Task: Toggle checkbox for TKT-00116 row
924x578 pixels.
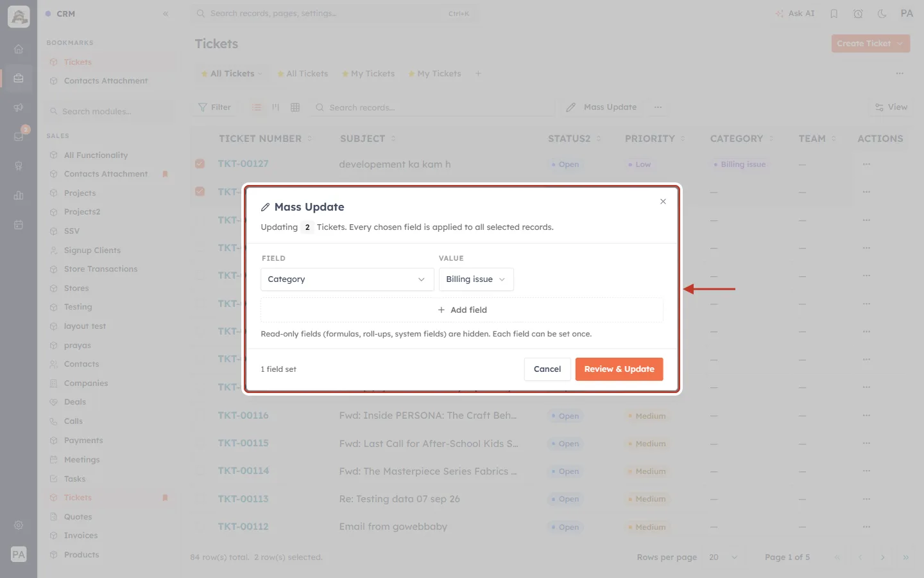Action: tap(200, 416)
